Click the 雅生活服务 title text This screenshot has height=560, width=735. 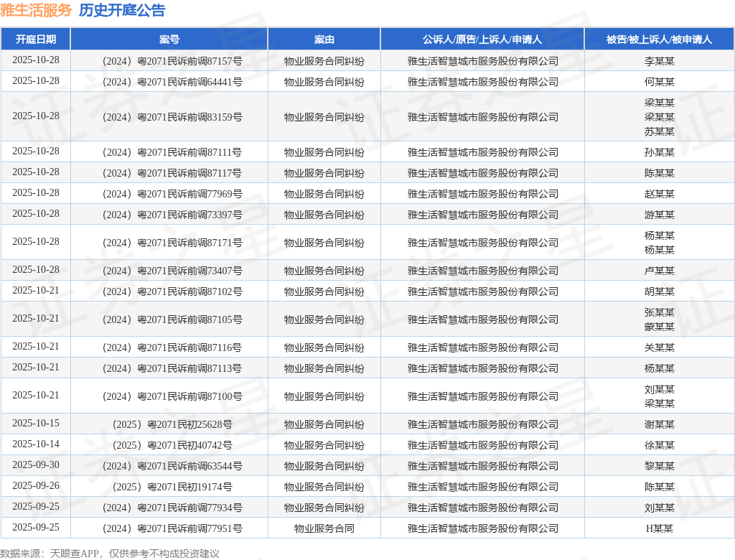pos(36,10)
